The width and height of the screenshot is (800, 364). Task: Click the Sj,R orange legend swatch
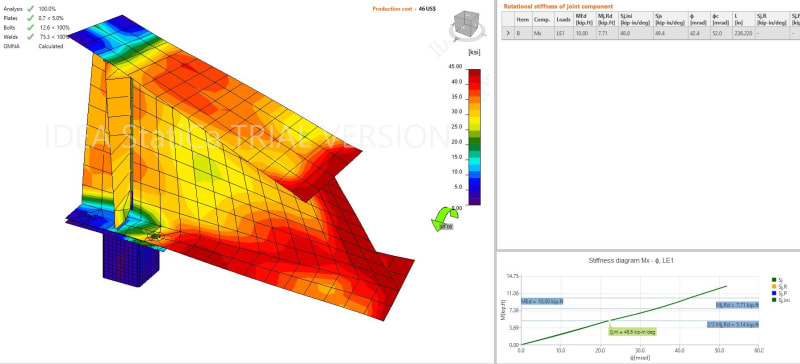774,286
